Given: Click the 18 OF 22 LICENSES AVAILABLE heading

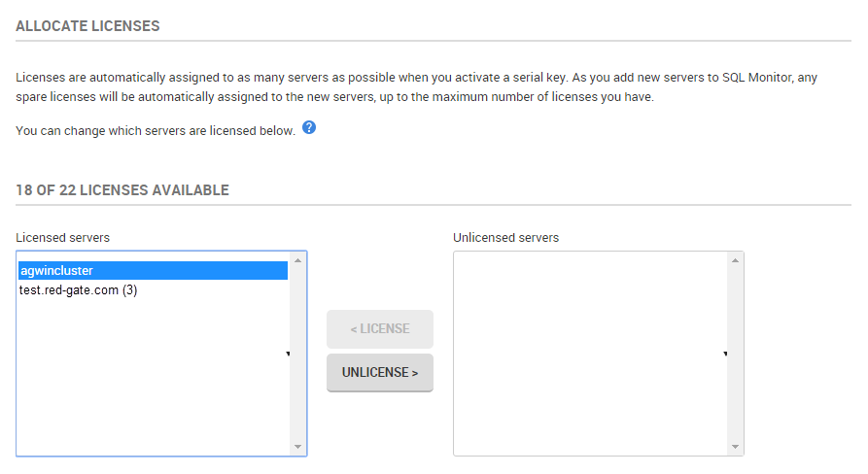Looking at the screenshot, I should click(122, 190).
